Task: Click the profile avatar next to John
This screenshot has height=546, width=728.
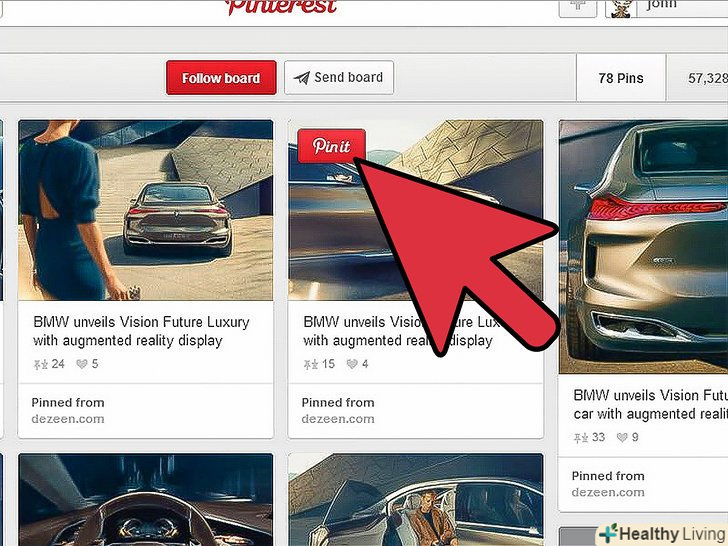Action: point(621,8)
